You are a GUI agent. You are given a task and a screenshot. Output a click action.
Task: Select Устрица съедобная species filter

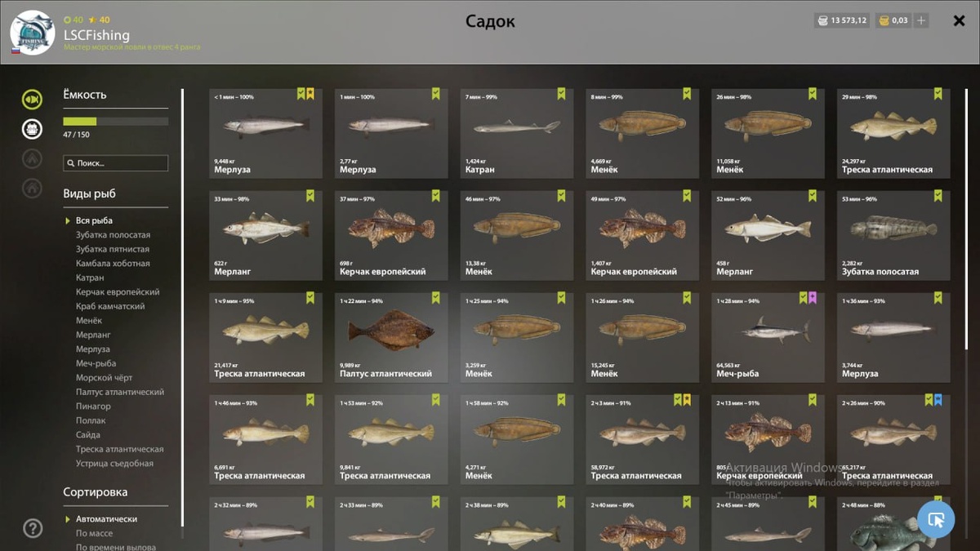[x=114, y=464]
